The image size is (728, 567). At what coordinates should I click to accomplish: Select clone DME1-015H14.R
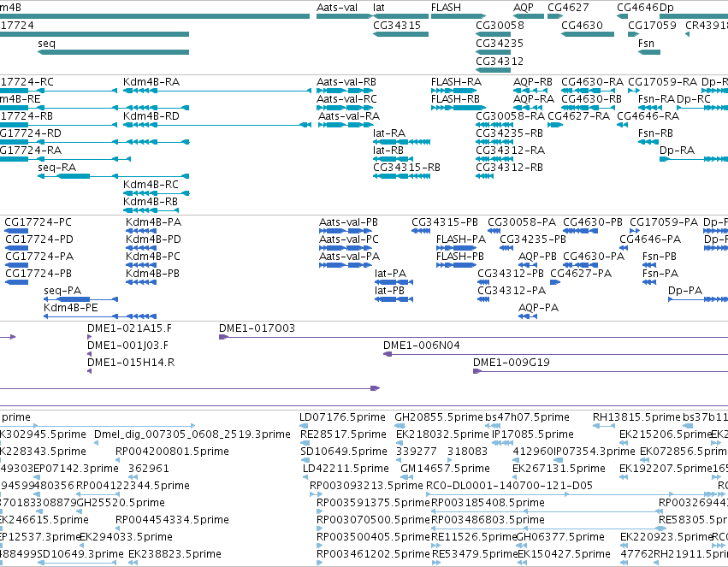[x=131, y=363]
